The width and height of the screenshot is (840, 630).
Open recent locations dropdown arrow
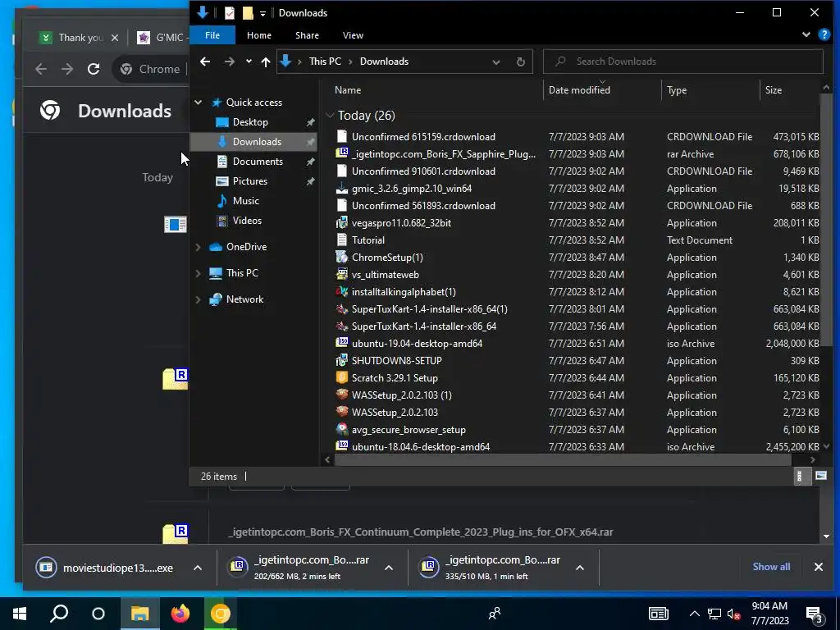(249, 62)
